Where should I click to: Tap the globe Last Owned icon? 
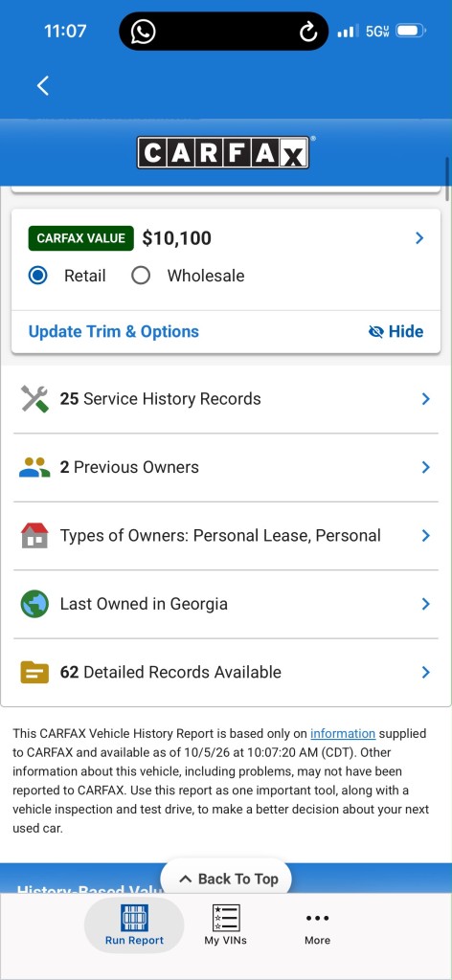click(34, 605)
